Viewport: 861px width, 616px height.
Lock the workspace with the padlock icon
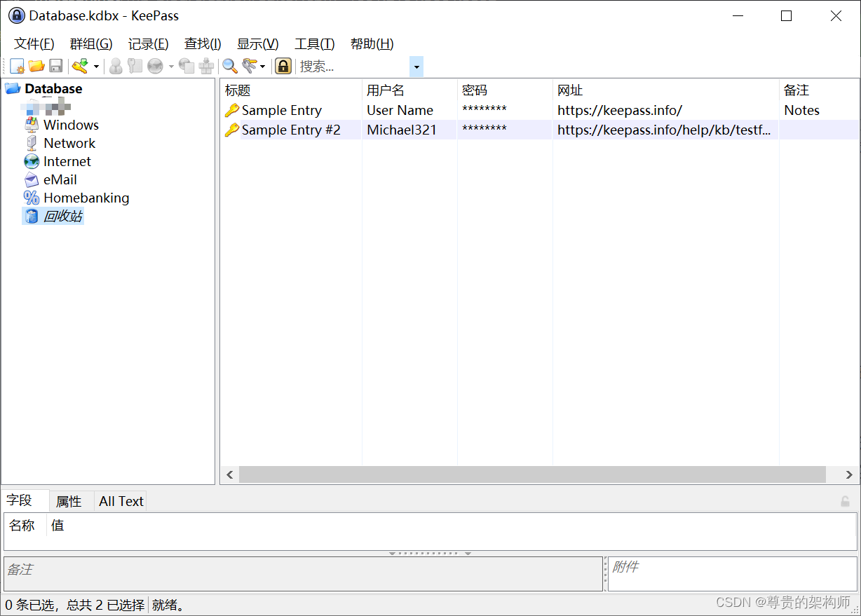click(x=282, y=66)
